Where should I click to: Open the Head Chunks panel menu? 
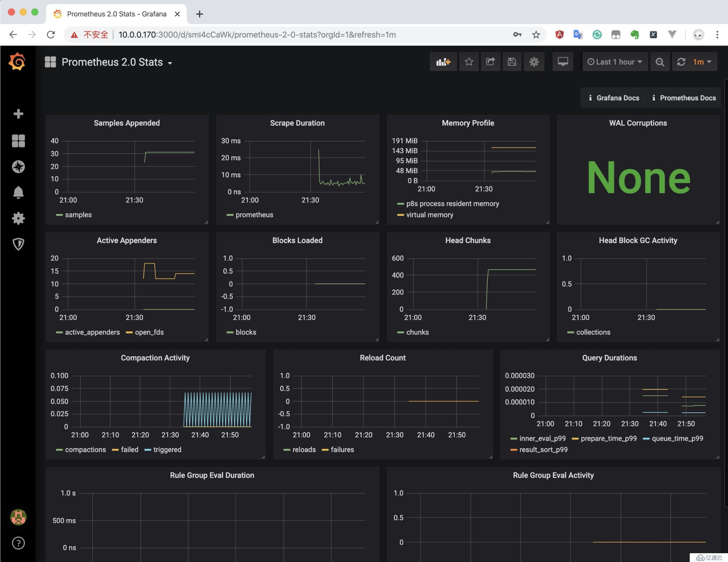point(468,240)
